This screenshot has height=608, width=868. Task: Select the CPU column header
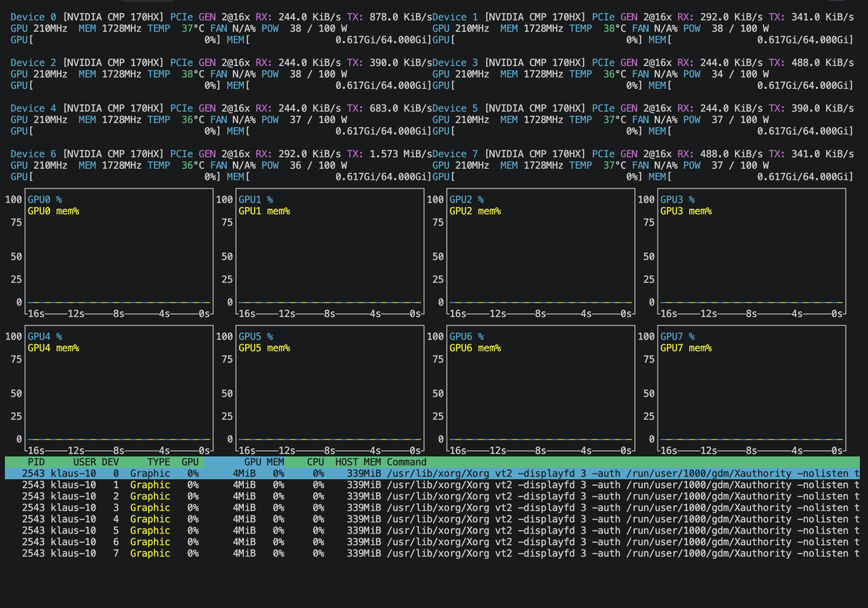click(316, 462)
